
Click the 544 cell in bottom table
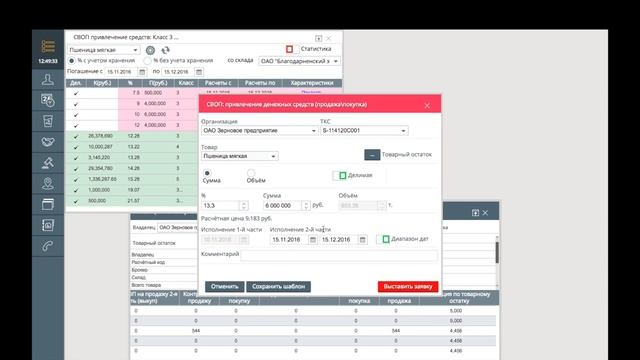(x=196, y=331)
